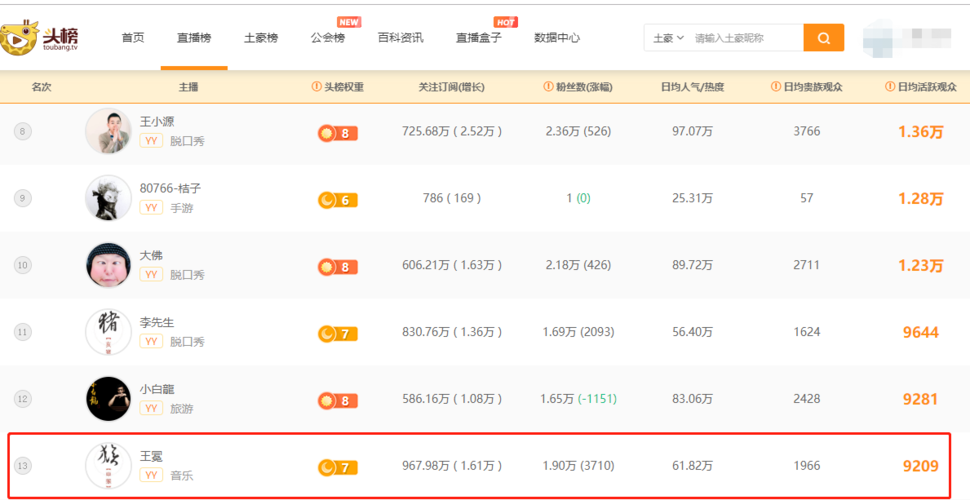This screenshot has width=970, height=500.
Task: Open the 公会榜 tab
Action: click(327, 38)
